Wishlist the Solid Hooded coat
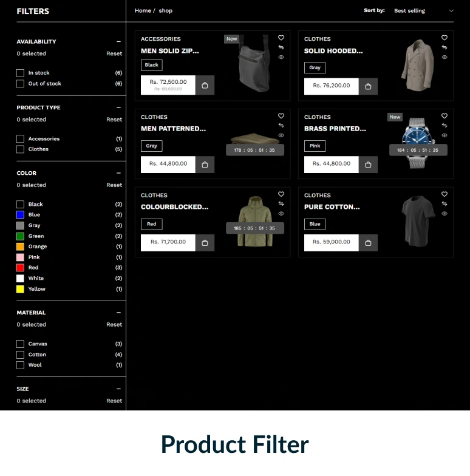Viewport: 470px width, 476px height. point(444,38)
